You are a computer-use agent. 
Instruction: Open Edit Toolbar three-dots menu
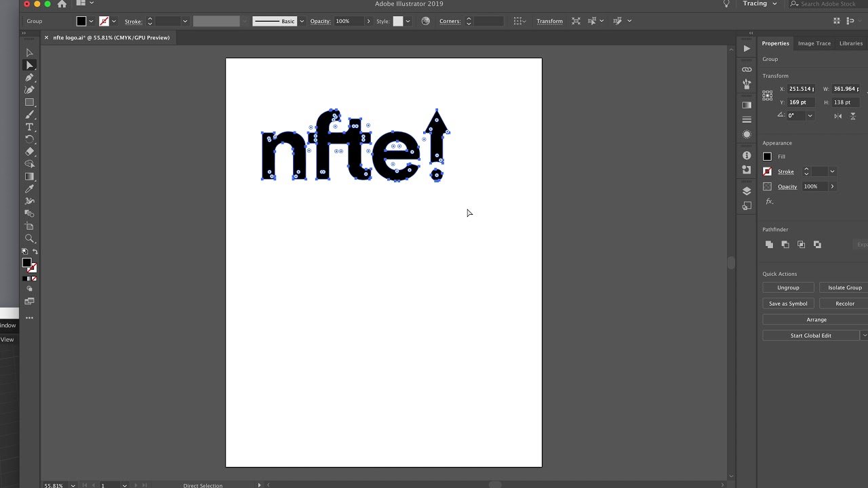[29, 317]
